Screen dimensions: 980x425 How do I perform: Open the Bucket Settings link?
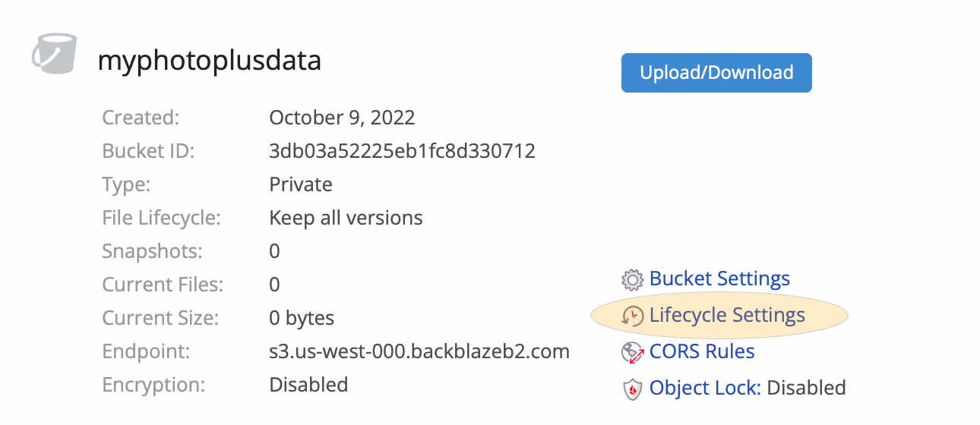[x=719, y=279]
